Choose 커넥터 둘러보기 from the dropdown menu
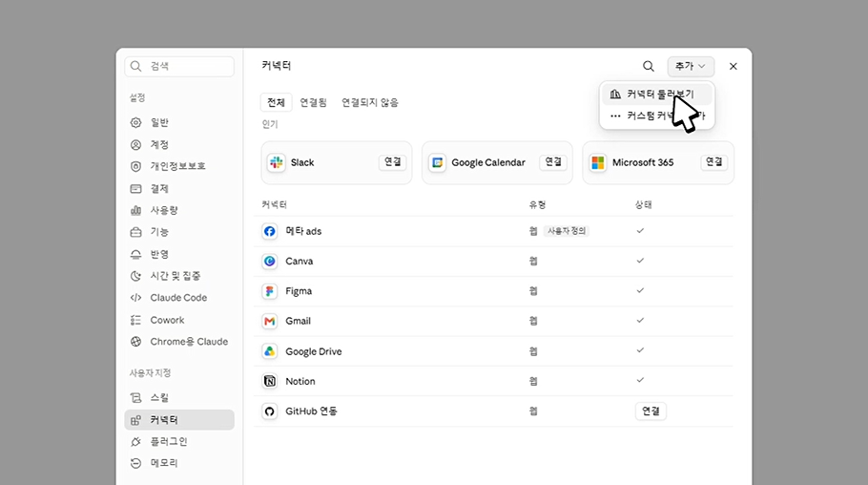 (657, 95)
